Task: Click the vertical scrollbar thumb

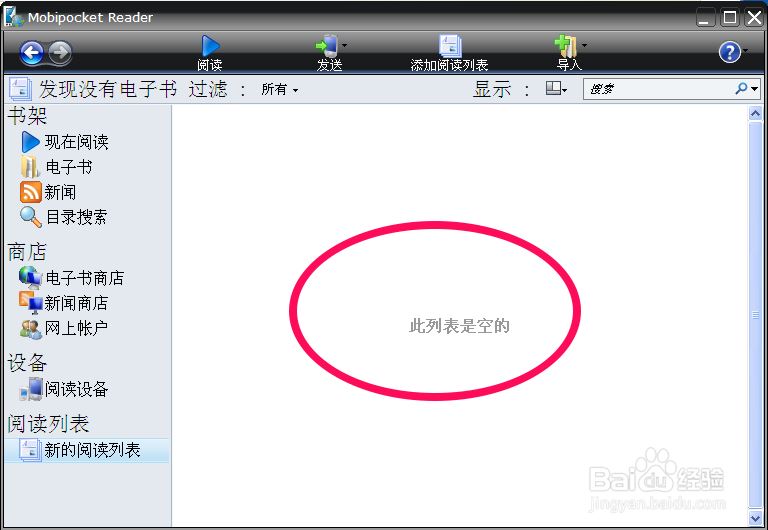Action: coord(755,315)
